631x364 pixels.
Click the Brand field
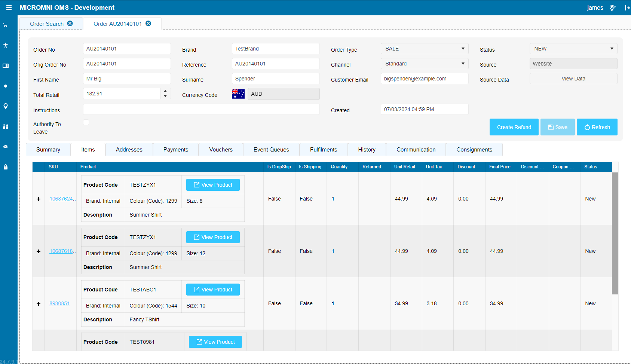tap(276, 49)
